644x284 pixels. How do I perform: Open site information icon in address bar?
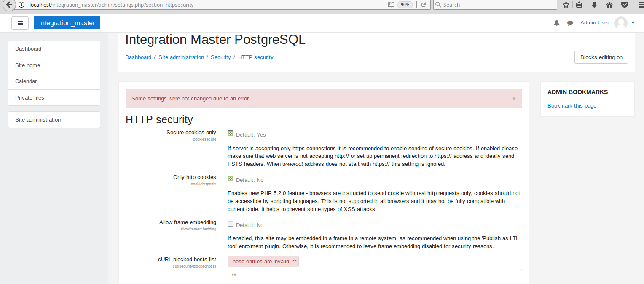click(x=21, y=5)
